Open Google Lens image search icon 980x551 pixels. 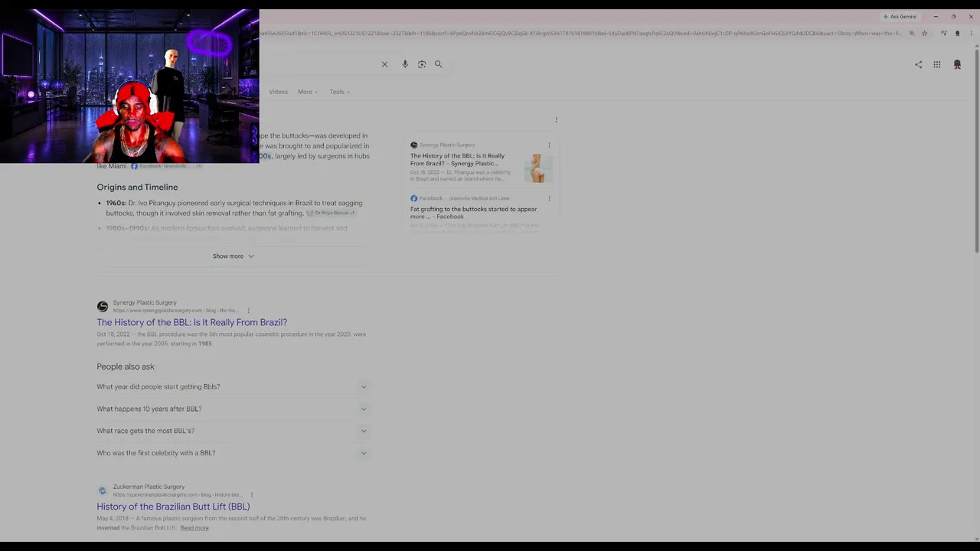tap(422, 64)
